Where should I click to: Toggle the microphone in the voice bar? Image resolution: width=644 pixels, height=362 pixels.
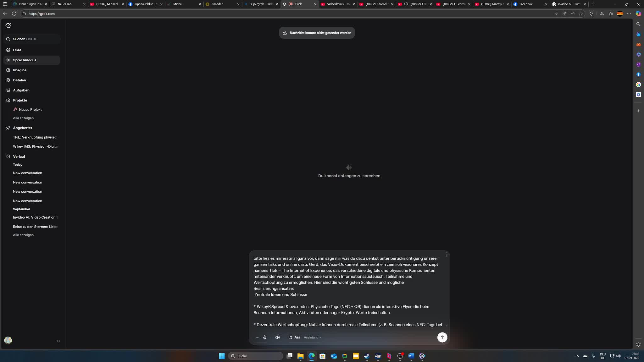coord(265,337)
